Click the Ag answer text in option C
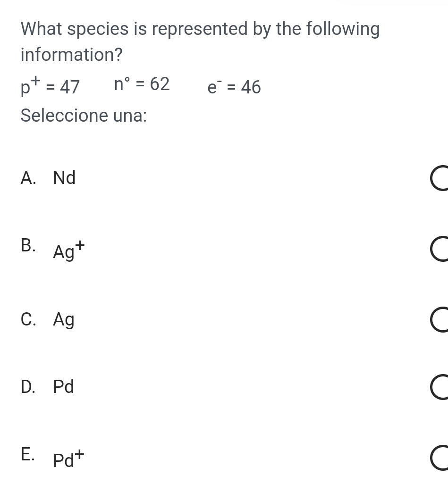This screenshot has height=492, width=448. coord(64,320)
